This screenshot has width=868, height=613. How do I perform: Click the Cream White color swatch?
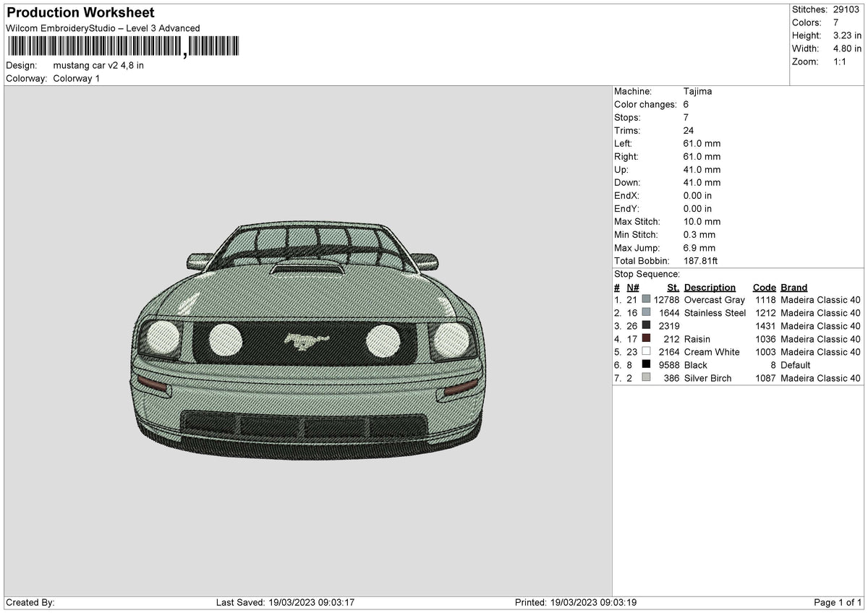click(647, 352)
